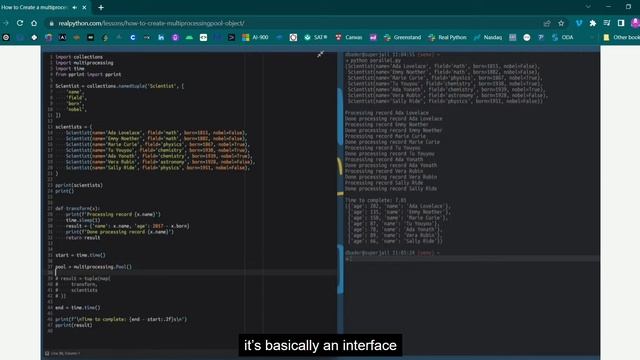Open the purple circle bookmark icon
Image resolution: width=640 pixels, height=360 pixels.
coord(175,37)
